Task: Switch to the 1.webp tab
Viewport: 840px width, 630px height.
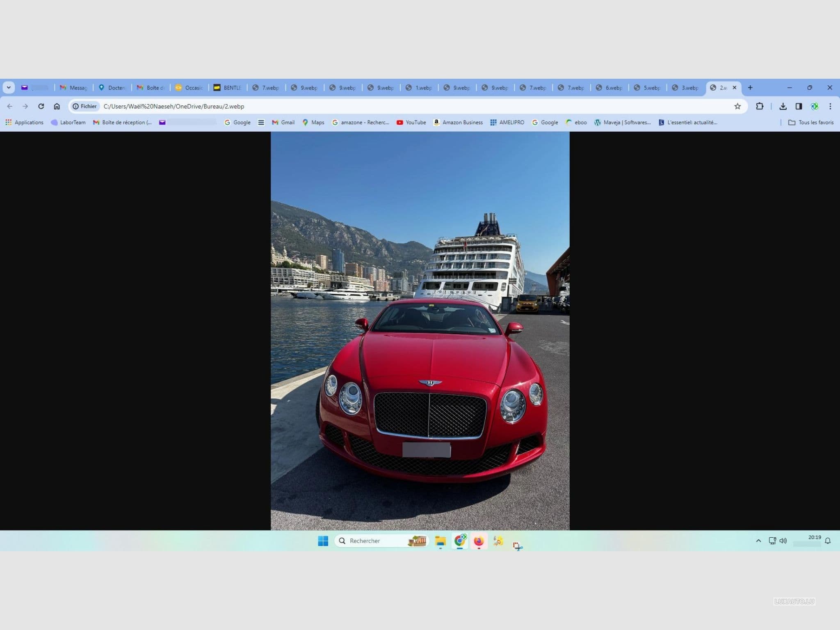Action: point(419,87)
